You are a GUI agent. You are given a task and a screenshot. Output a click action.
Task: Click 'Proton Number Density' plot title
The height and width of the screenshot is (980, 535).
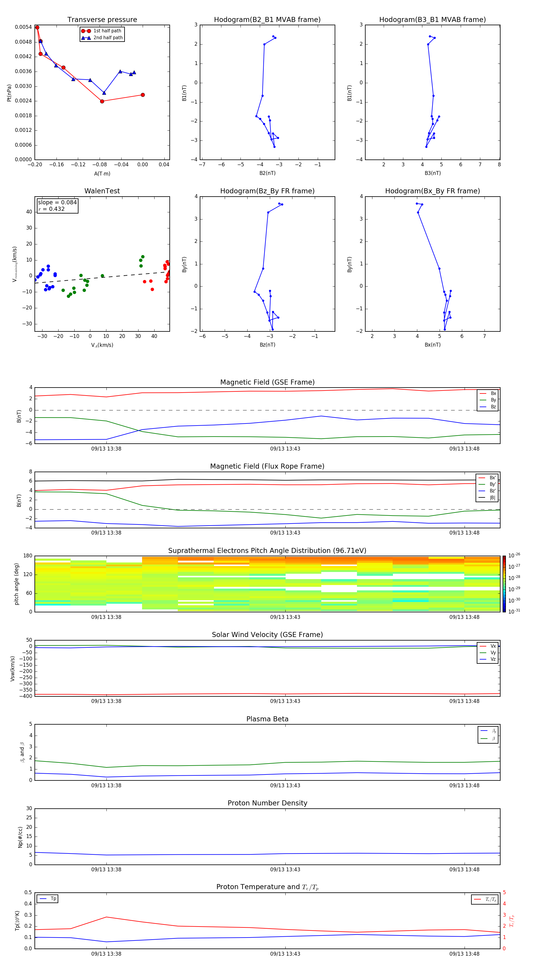pyautogui.click(x=267, y=803)
